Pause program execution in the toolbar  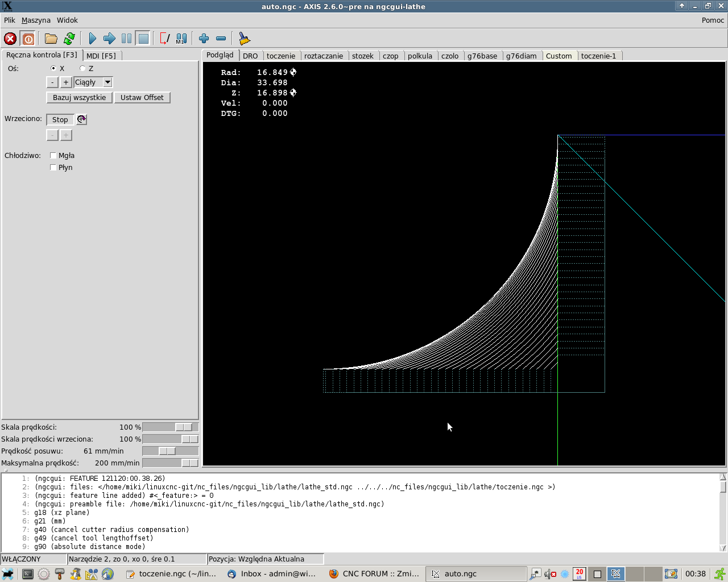click(126, 39)
